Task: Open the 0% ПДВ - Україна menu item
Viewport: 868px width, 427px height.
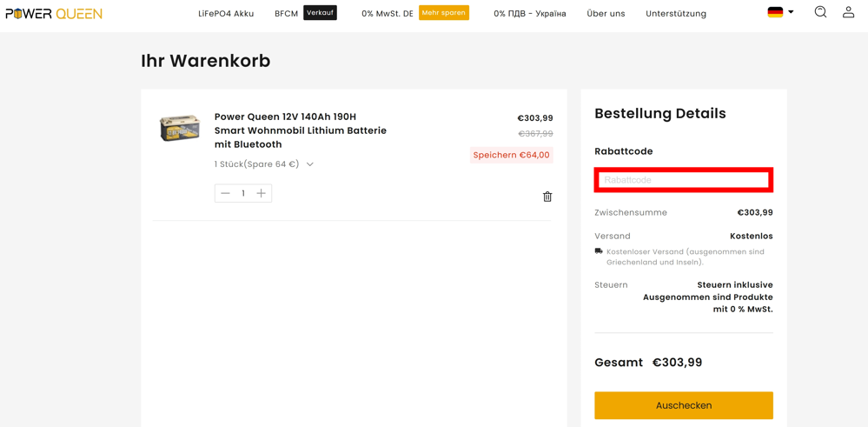Action: (x=530, y=14)
